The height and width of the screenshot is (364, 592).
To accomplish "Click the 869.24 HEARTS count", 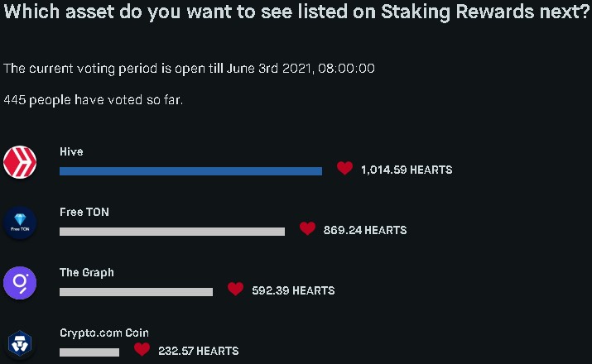I will click(x=365, y=230).
